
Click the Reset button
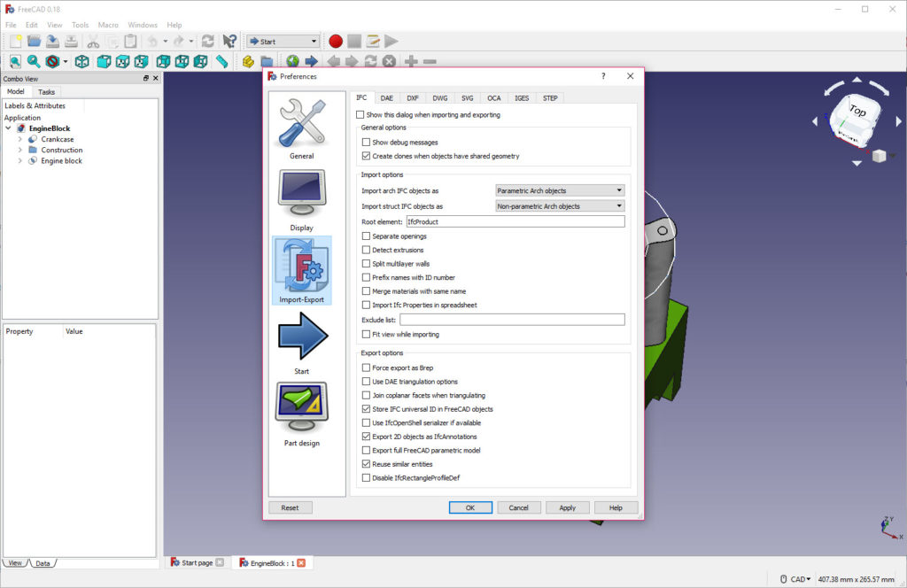[x=291, y=507]
